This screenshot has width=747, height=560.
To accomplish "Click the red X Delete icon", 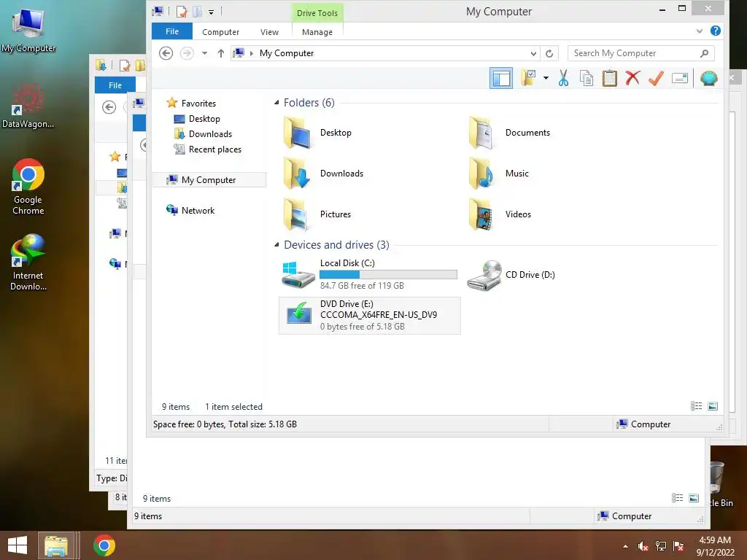I will (632, 78).
